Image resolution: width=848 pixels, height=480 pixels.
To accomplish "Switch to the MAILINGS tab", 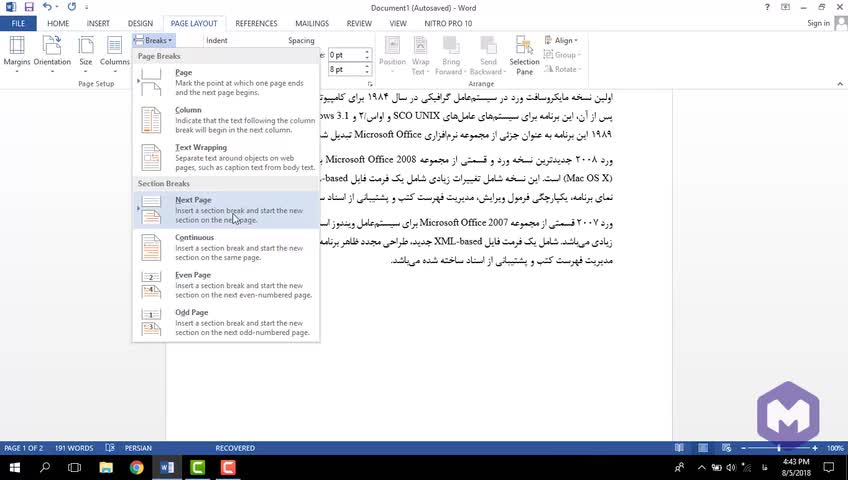I will point(312,23).
